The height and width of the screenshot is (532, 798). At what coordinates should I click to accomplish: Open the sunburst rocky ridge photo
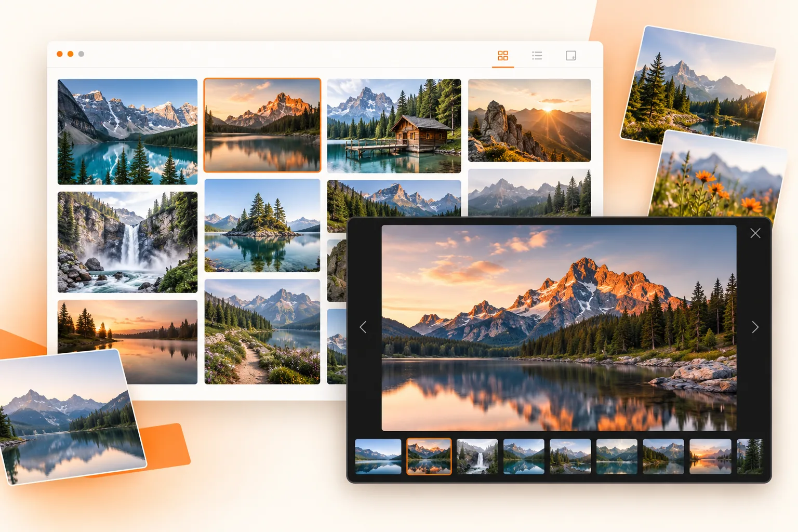pyautogui.click(x=529, y=120)
